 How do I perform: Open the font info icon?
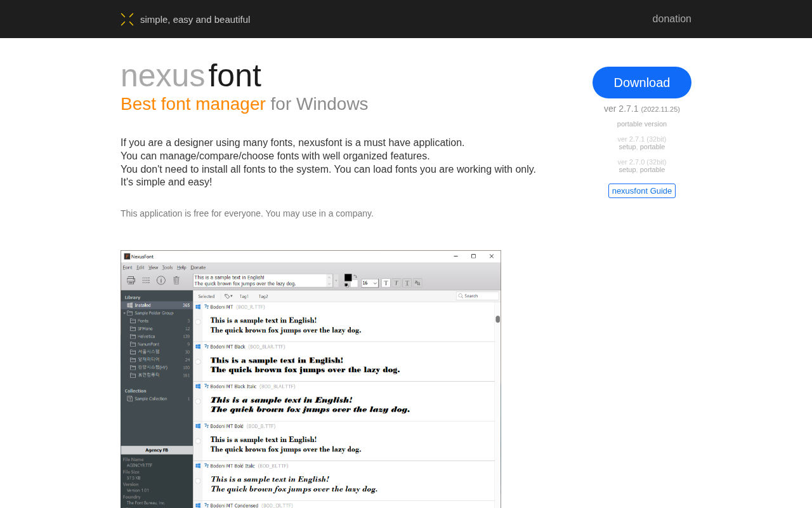click(161, 280)
